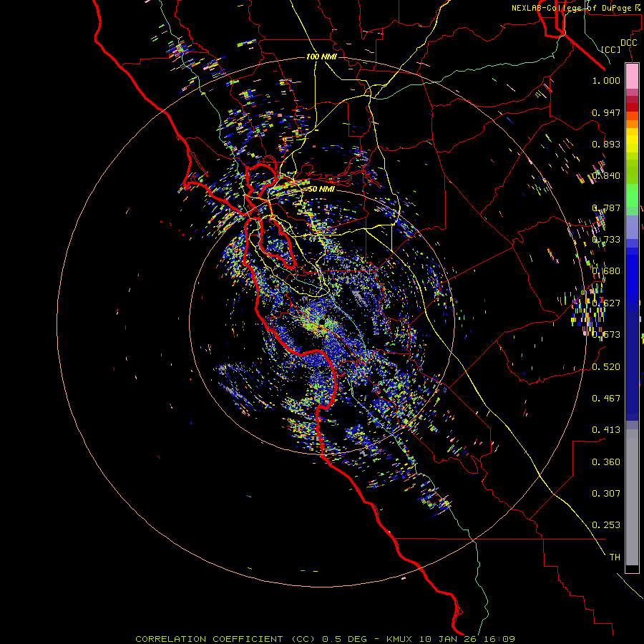Click the 0.253 scale value
The image size is (644, 644).
click(x=606, y=525)
